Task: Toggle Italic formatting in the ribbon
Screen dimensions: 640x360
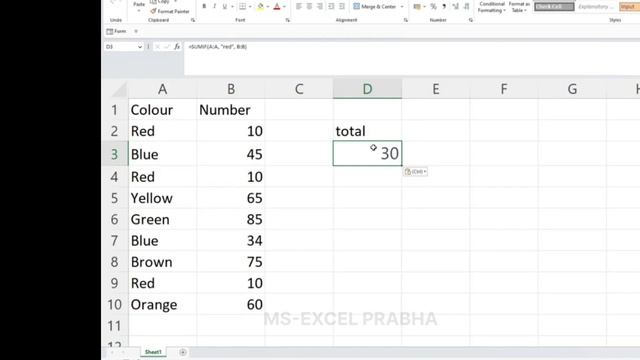Action: coord(214,7)
